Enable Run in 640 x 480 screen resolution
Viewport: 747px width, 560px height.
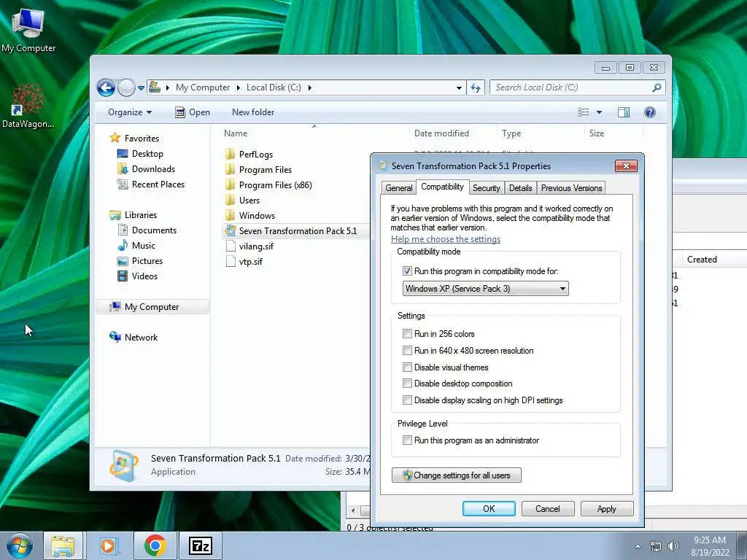(407, 351)
